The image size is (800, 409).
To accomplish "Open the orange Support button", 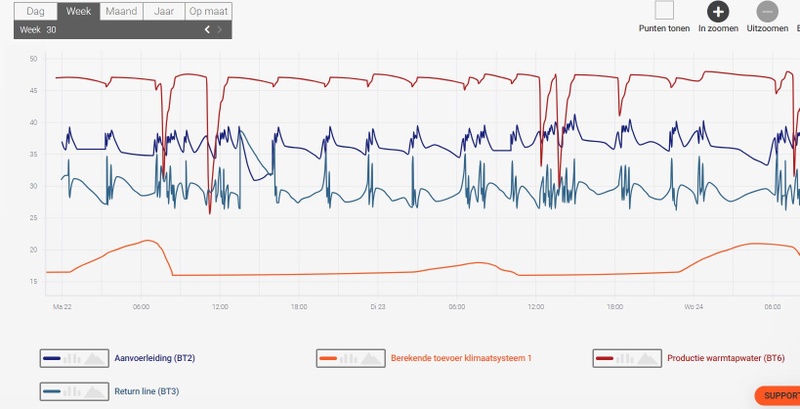I will pyautogui.click(x=777, y=396).
